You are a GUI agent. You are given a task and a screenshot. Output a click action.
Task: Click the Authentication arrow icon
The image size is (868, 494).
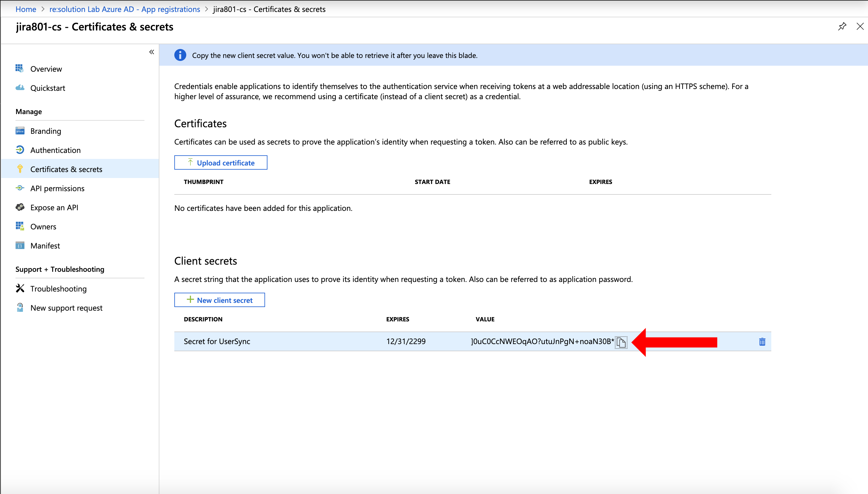coord(20,150)
